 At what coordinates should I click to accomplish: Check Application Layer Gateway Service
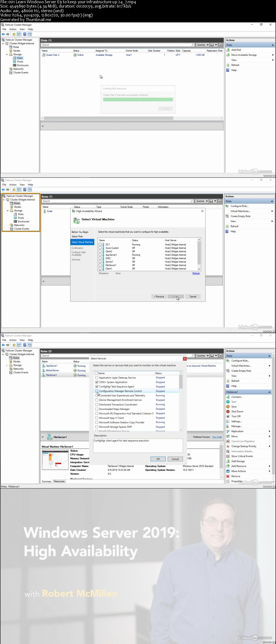pos(97,378)
